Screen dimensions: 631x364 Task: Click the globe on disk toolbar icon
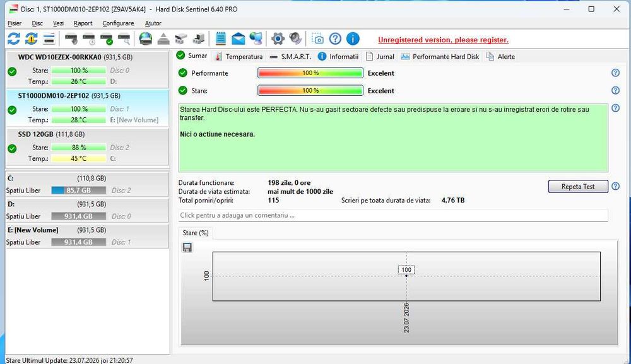(x=146, y=39)
